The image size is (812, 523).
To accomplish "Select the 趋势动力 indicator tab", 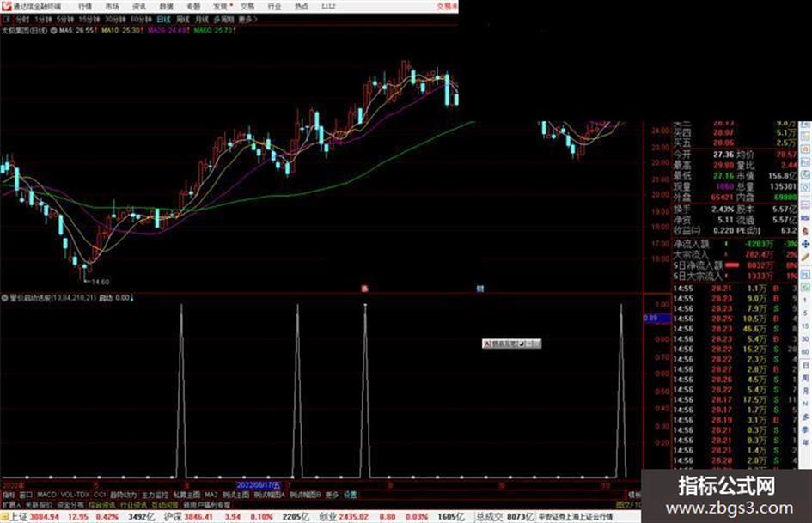I will click(124, 495).
